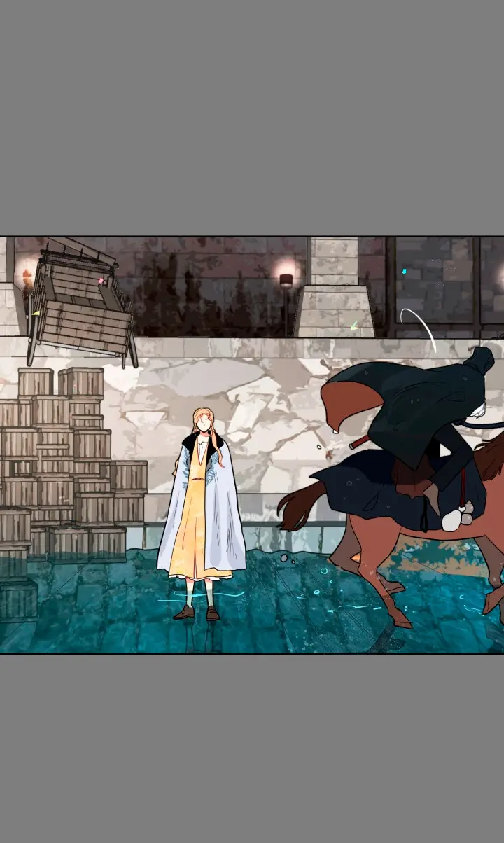Click the stone pillar in background
Image resolution: width=504 pixels, height=843 pixels.
pyautogui.click(x=335, y=287)
